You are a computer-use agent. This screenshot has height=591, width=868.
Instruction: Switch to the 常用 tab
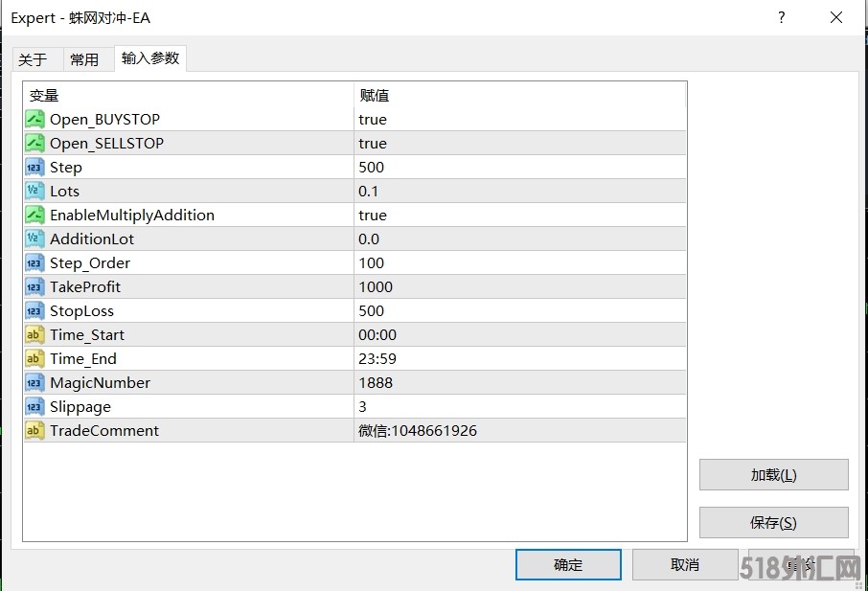click(x=84, y=59)
